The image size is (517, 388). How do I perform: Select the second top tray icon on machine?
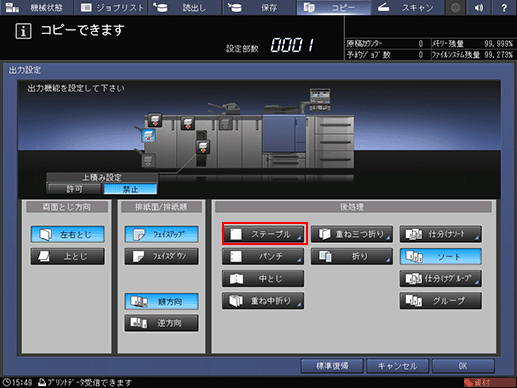click(x=188, y=123)
